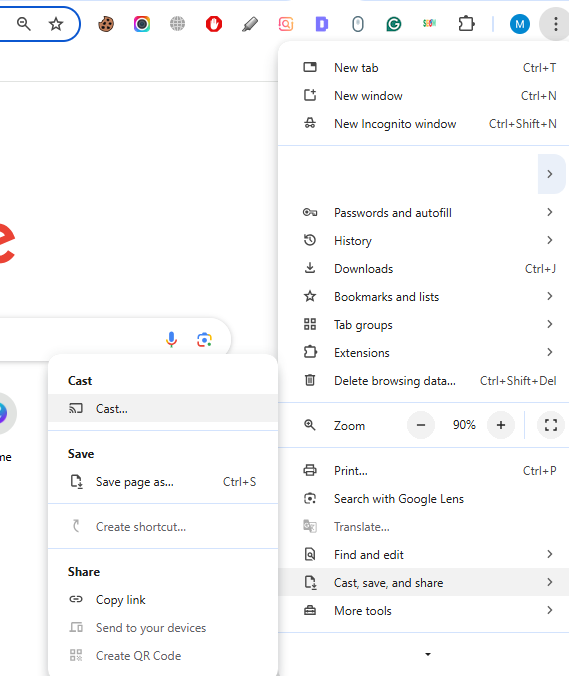
Task: Start voice search with the microphone icon
Action: coord(171,340)
